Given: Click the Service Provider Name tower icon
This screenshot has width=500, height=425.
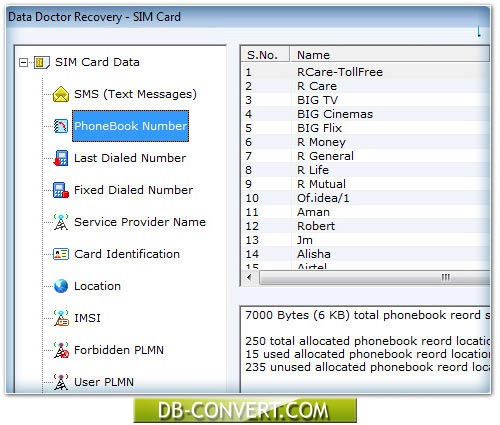Looking at the screenshot, I should pos(61,222).
